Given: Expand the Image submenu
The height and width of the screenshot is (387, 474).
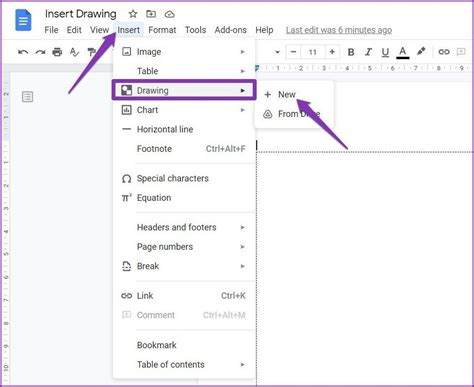Looking at the screenshot, I should pyautogui.click(x=184, y=52).
